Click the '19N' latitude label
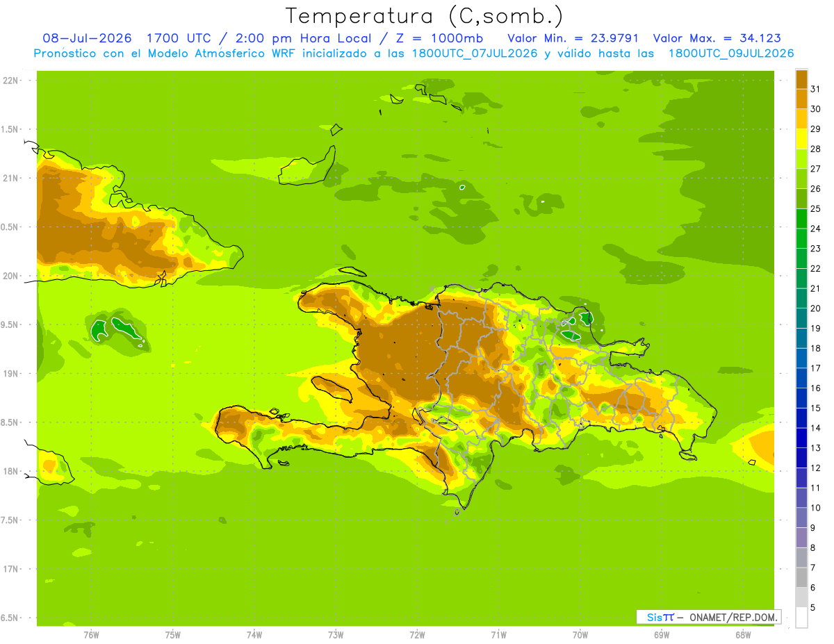Viewport: 834px width, 644px height. [10, 374]
